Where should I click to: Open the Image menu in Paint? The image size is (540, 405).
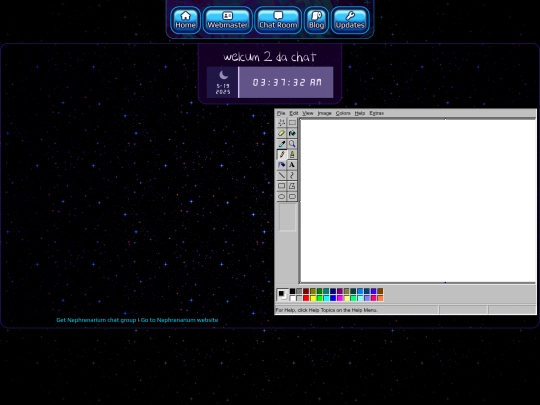point(324,113)
